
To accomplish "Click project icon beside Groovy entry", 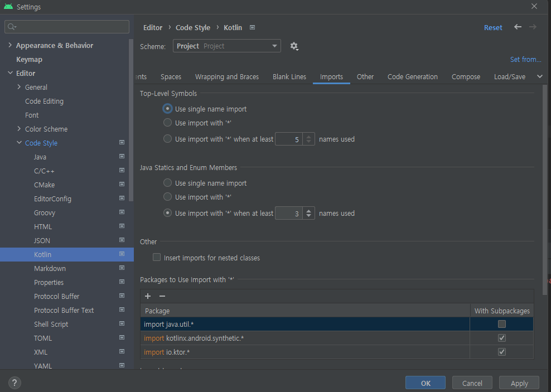I will click(x=122, y=212).
